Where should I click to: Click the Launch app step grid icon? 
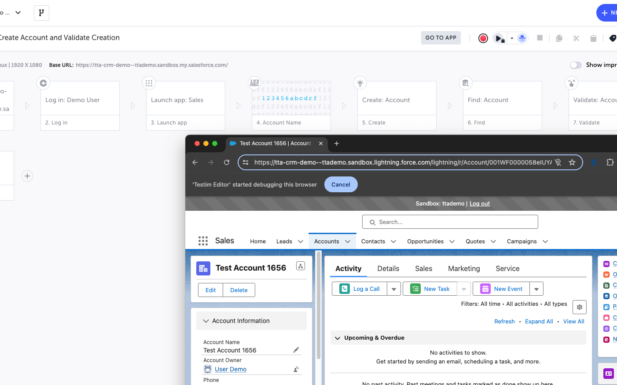(x=149, y=83)
